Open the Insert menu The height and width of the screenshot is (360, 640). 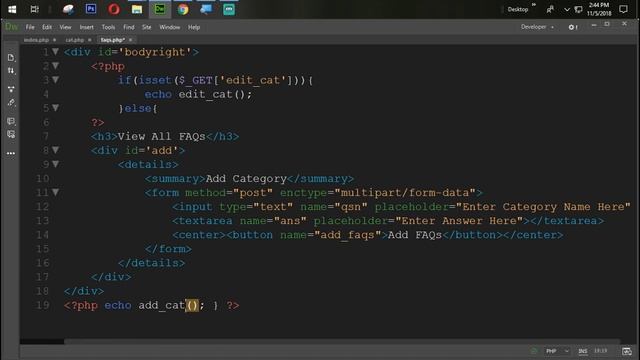[87, 27]
